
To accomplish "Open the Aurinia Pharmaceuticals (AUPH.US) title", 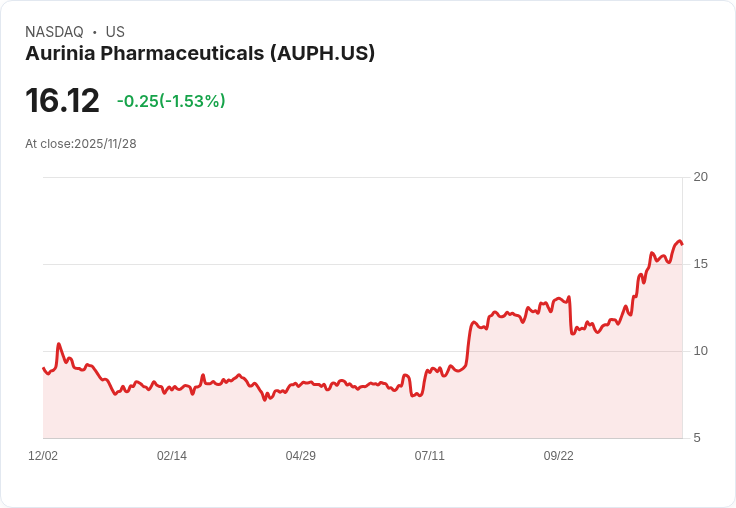I will tap(200, 54).
